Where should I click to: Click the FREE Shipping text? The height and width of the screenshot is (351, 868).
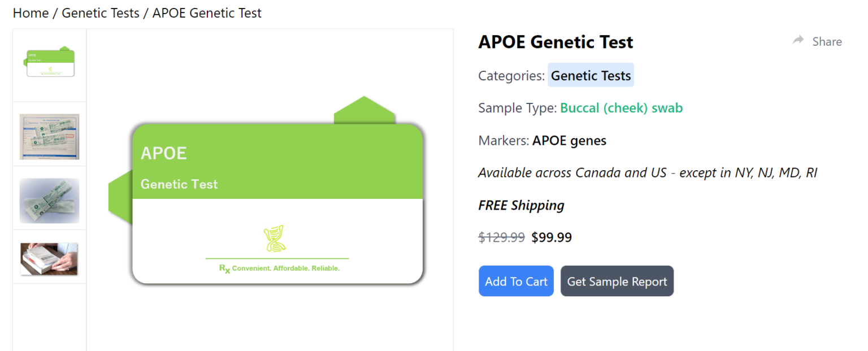[x=521, y=205]
